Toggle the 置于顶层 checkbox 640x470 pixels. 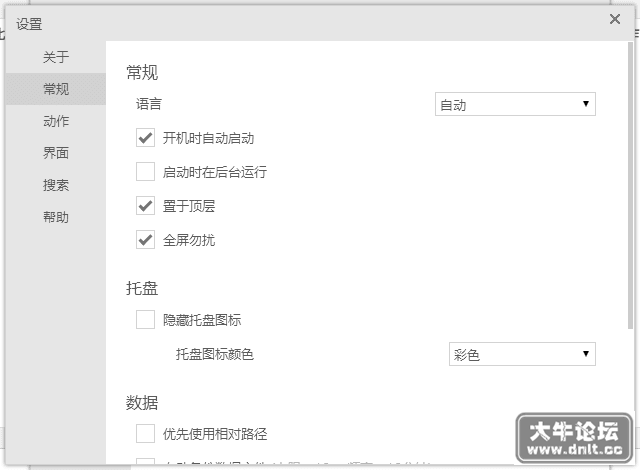(145, 206)
